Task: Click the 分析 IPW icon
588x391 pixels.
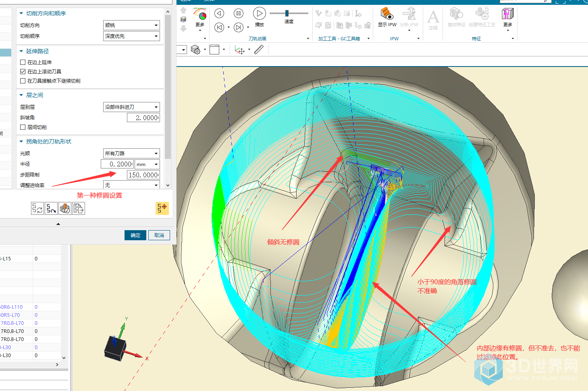Action: 409,17
